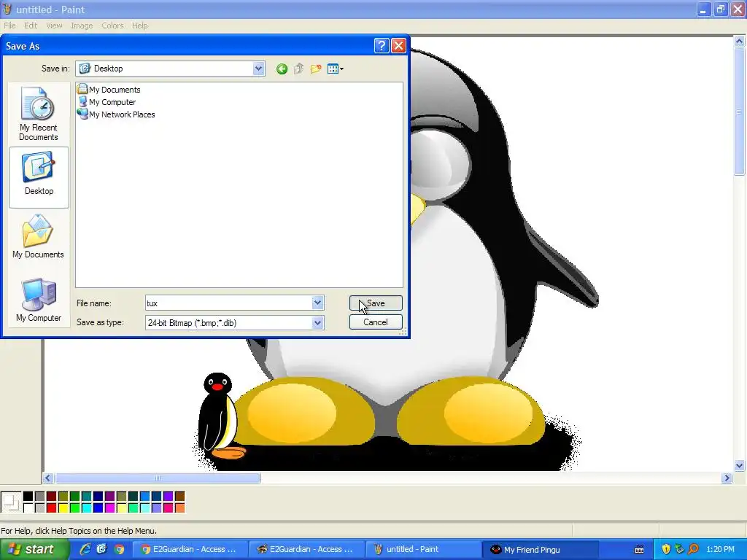Open My Recent Documents in places bar

coord(39,114)
